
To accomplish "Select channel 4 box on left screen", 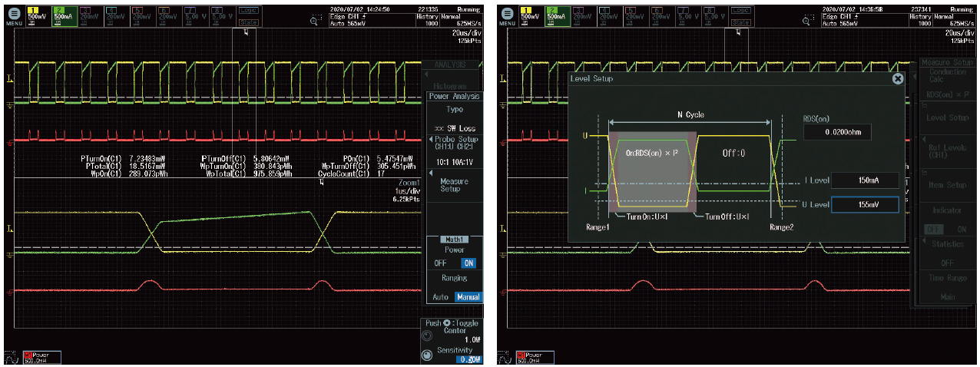I will (116, 16).
